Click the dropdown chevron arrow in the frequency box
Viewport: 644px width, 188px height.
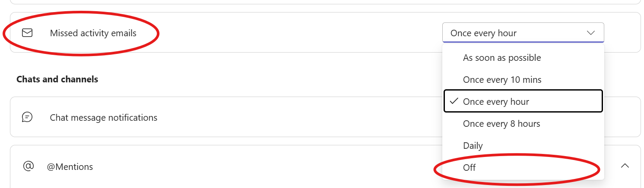[x=590, y=33]
